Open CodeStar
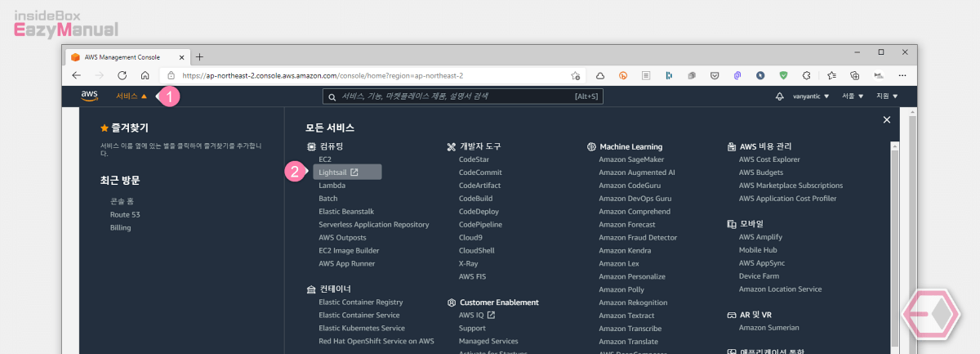This screenshot has height=354, width=980. pos(474,159)
